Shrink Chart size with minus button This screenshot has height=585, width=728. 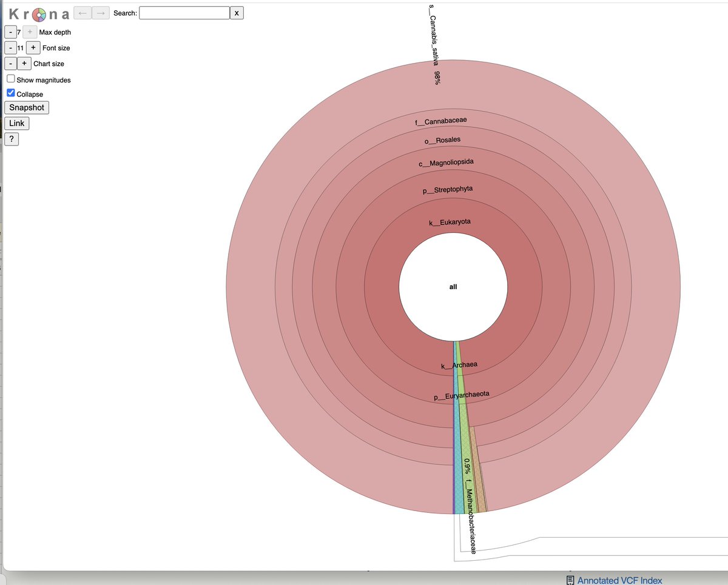pos(11,64)
